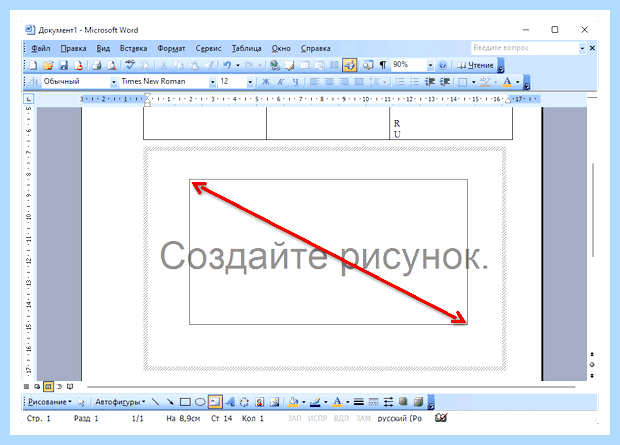Switch to Чтение reading mode
The height and width of the screenshot is (445, 620).
(476, 65)
